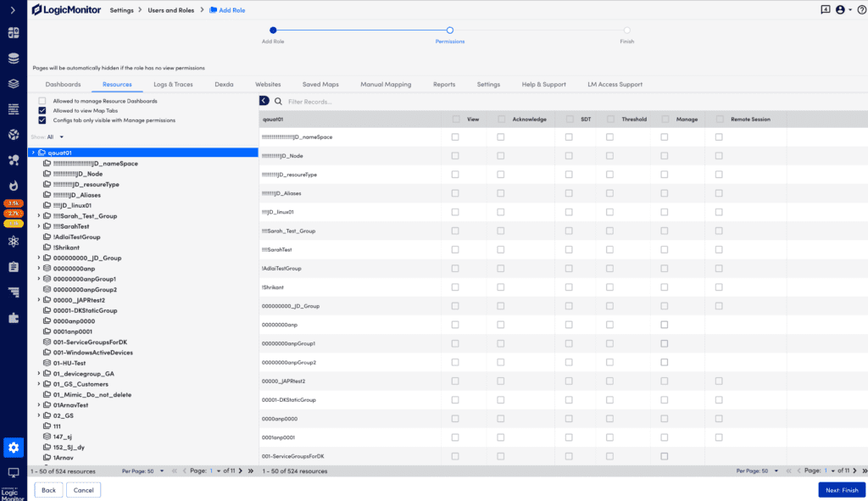
Task: Click the orange 3.5k alert badge
Action: [14, 203]
